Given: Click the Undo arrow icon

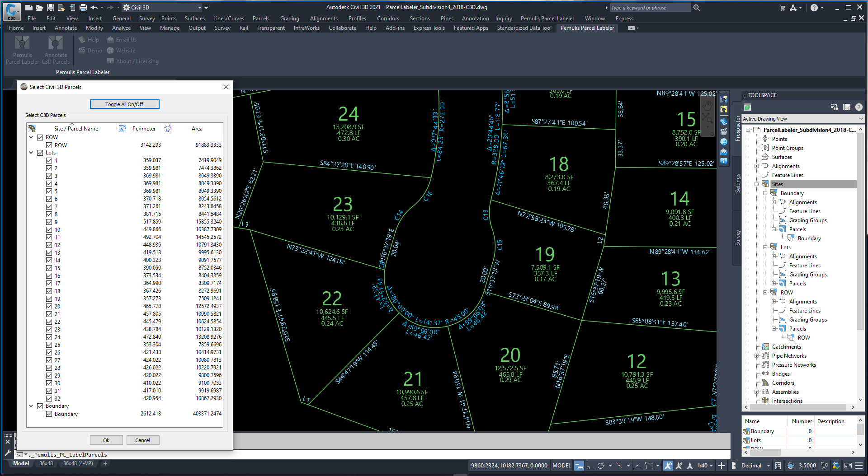Looking at the screenshot, I should click(94, 8).
